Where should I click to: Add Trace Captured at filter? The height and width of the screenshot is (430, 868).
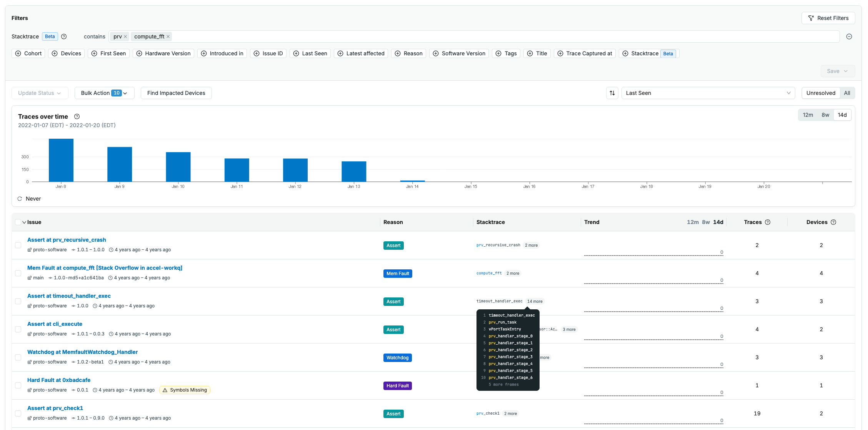click(585, 53)
